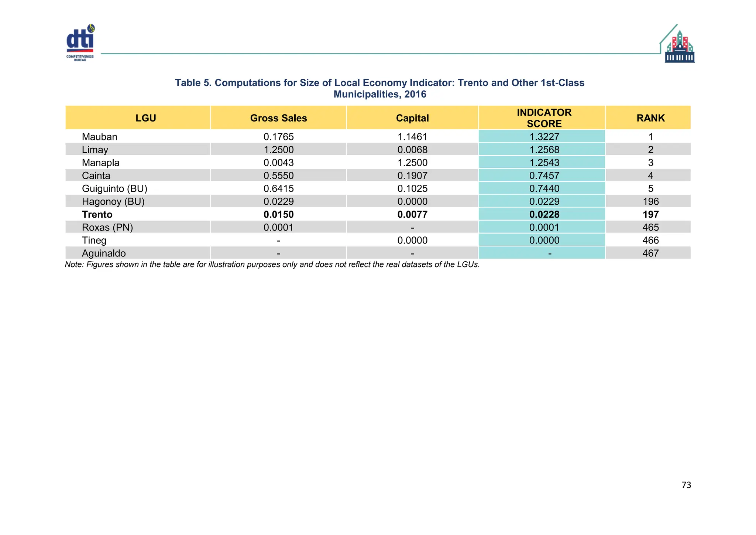Select the Mauban row name

[x=99, y=137]
